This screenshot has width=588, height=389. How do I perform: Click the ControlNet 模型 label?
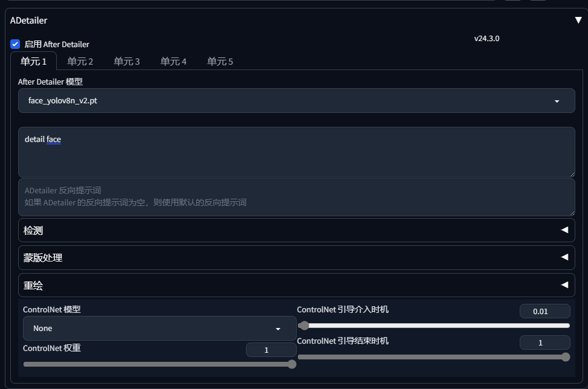(x=52, y=309)
